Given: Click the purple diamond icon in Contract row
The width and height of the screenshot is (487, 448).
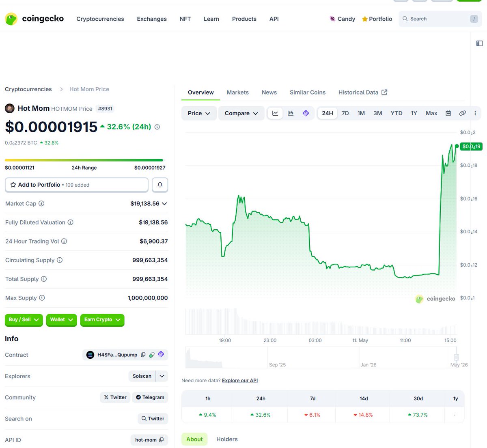Looking at the screenshot, I should click(161, 354).
